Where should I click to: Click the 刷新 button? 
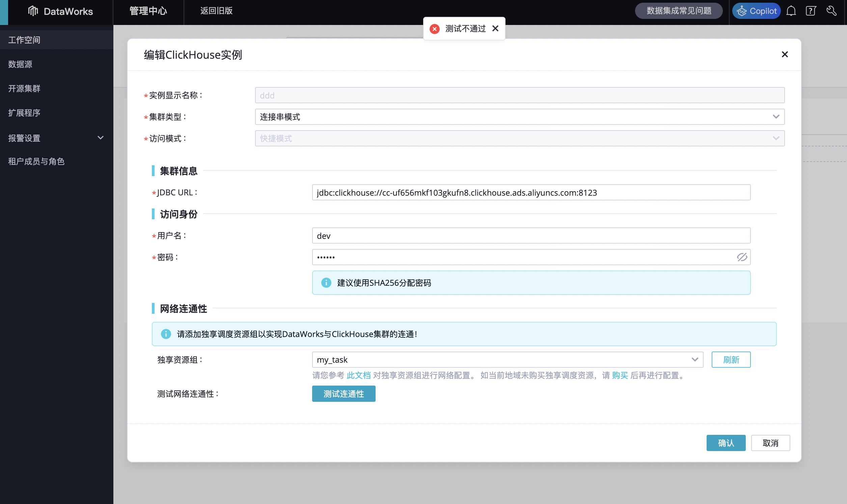click(x=731, y=360)
